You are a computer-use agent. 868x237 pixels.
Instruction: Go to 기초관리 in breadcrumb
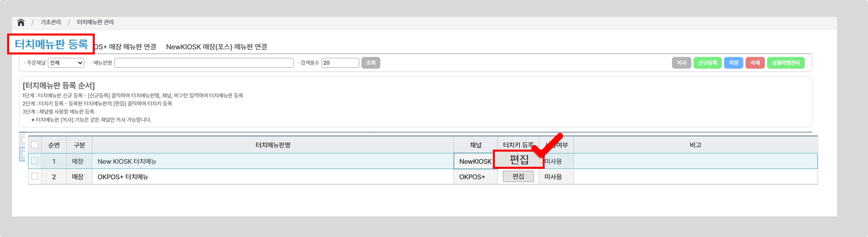click(50, 22)
